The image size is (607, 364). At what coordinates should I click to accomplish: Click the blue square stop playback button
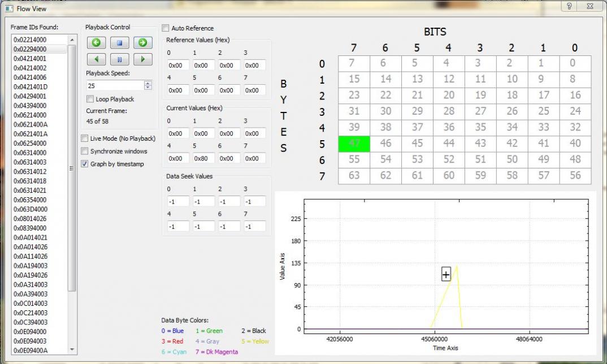(x=120, y=42)
